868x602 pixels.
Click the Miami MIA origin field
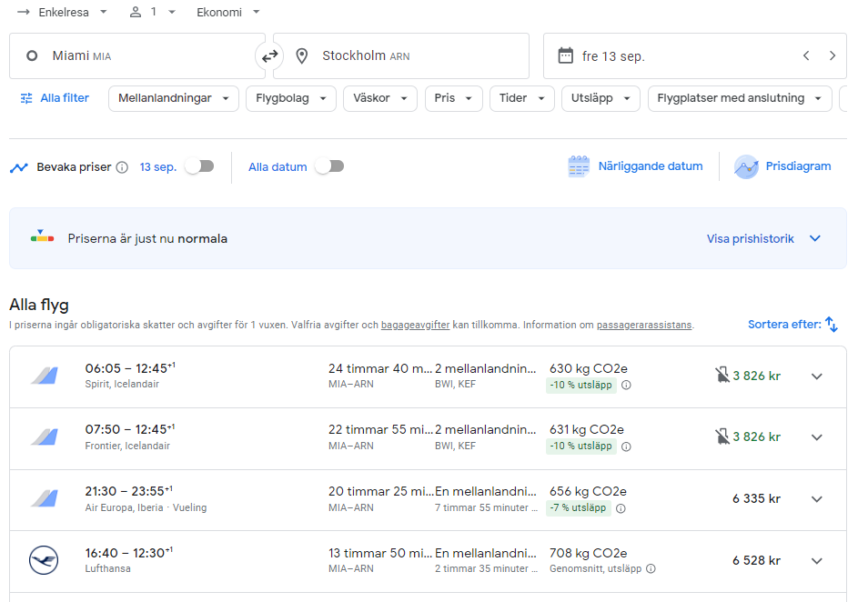pos(136,56)
